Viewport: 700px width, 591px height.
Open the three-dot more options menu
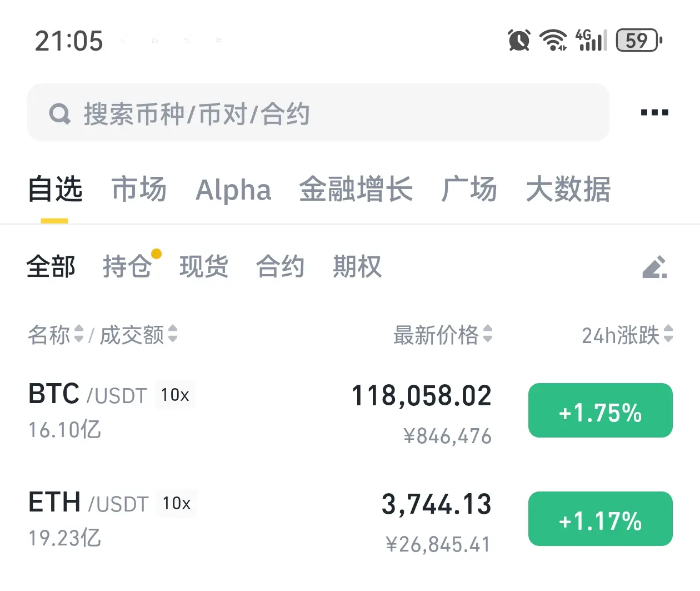tap(654, 113)
